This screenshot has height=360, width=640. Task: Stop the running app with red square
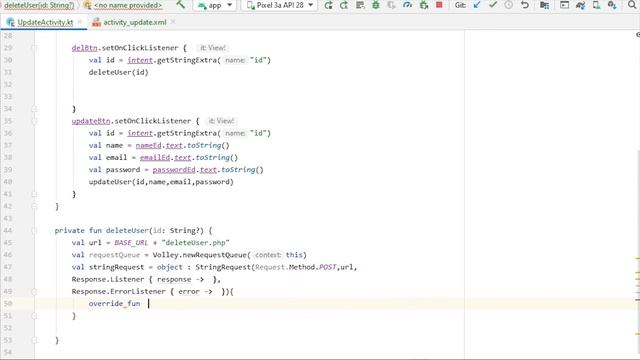439,5
